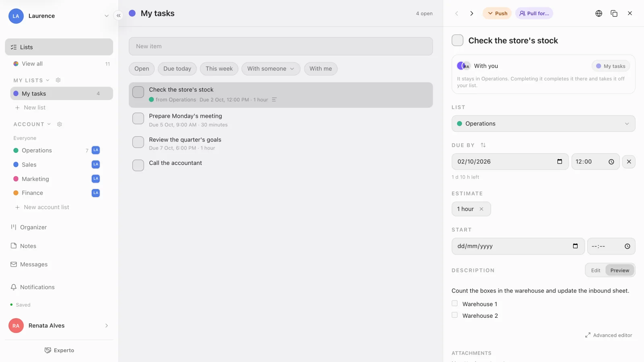Open Organizer in sidebar
The width and height of the screenshot is (644, 362).
click(x=33, y=227)
